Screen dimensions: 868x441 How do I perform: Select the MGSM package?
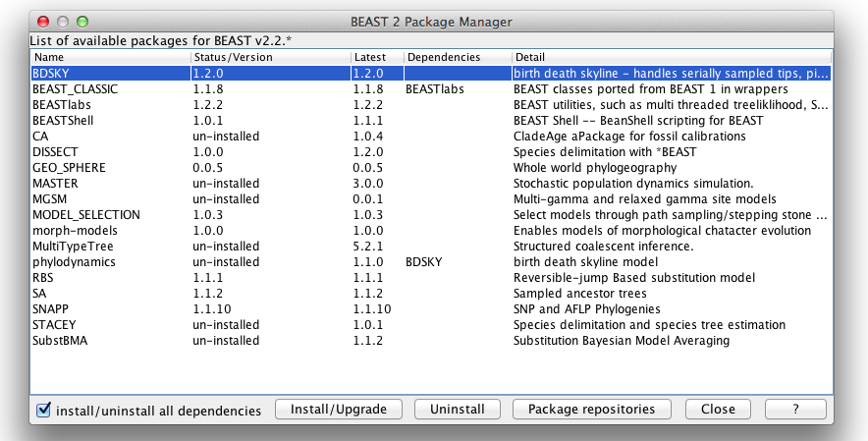click(49, 199)
